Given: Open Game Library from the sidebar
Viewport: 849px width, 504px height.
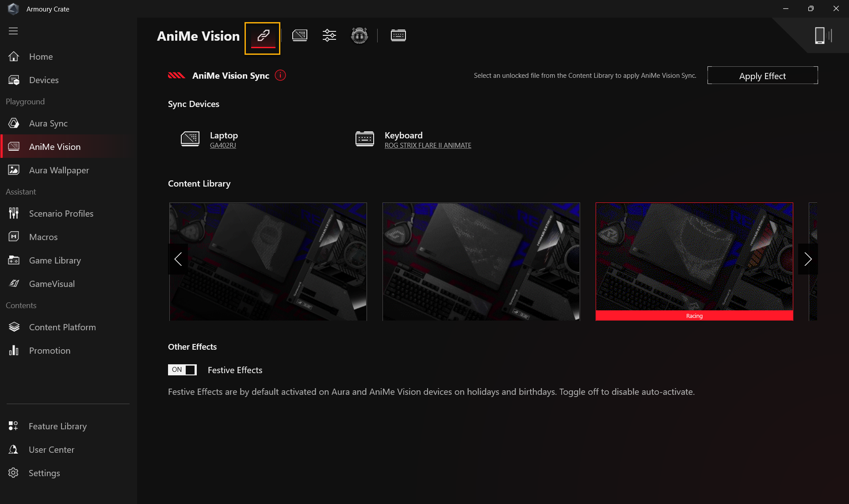Looking at the screenshot, I should point(55,260).
